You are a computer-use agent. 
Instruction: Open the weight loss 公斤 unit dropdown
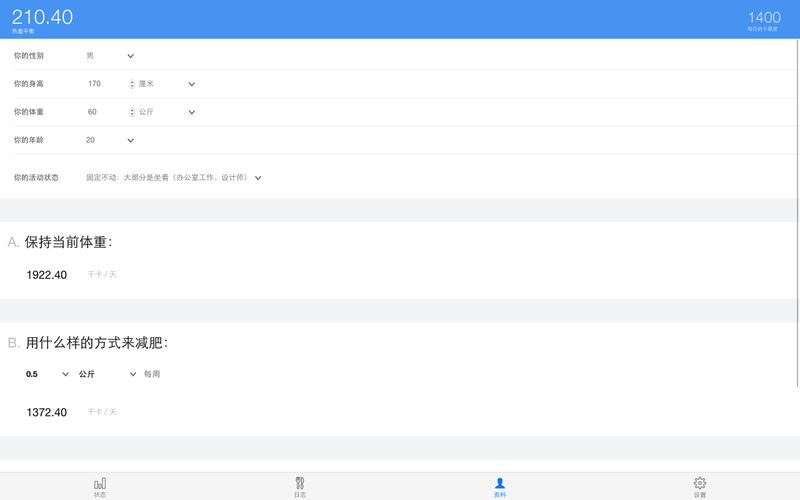click(133, 374)
